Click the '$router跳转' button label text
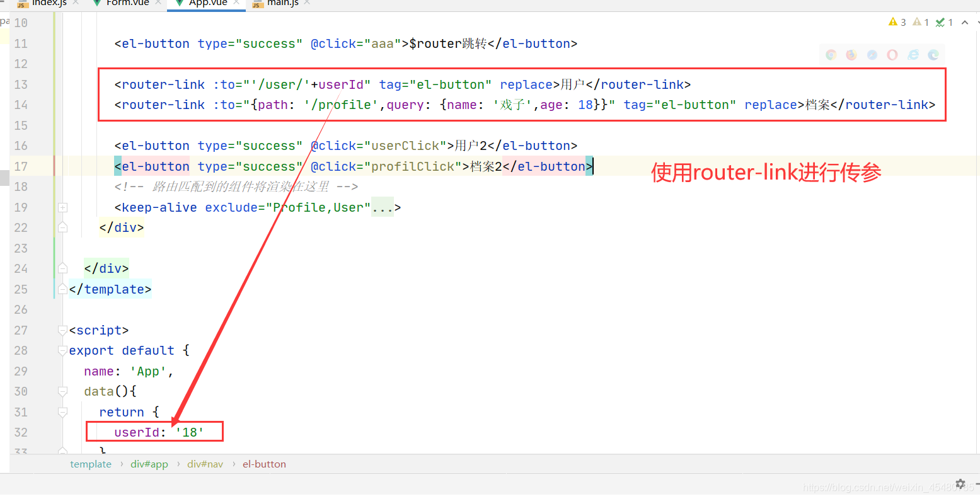Image resolution: width=980 pixels, height=499 pixels. tap(448, 43)
